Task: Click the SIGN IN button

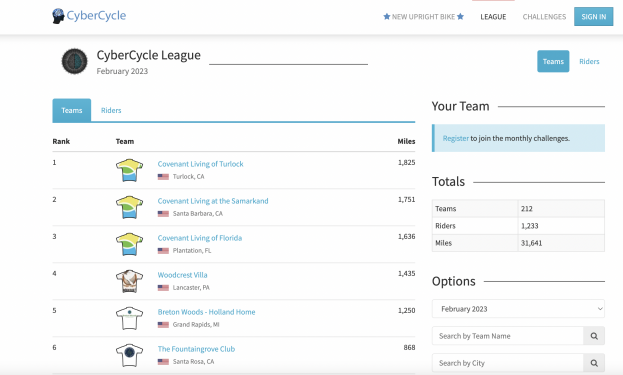Action: [594, 17]
